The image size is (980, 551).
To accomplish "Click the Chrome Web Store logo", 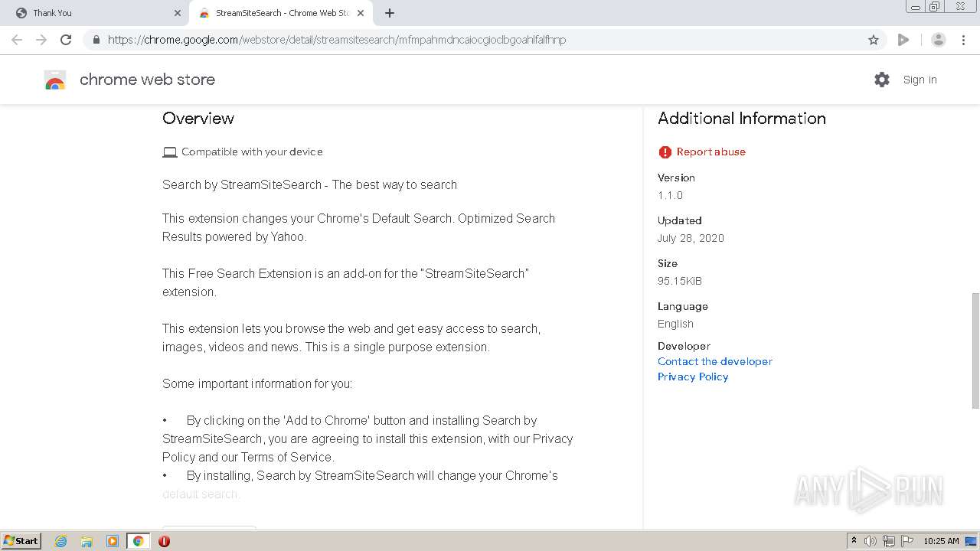I will coord(55,80).
